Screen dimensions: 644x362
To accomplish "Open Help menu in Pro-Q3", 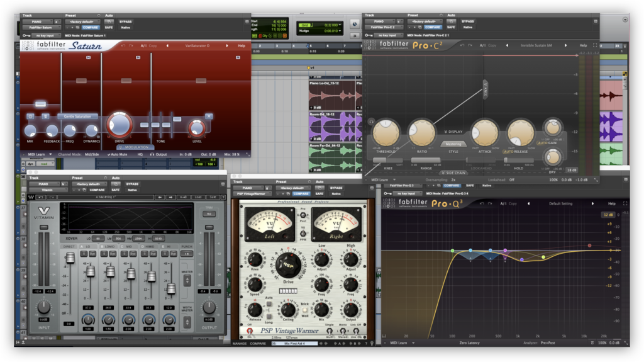I will click(611, 203).
